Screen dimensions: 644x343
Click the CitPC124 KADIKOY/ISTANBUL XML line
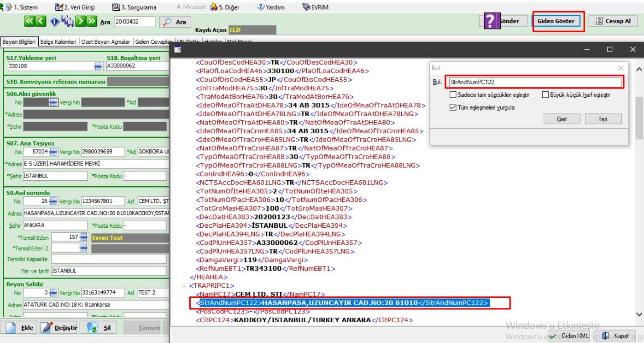pyautogui.click(x=304, y=320)
